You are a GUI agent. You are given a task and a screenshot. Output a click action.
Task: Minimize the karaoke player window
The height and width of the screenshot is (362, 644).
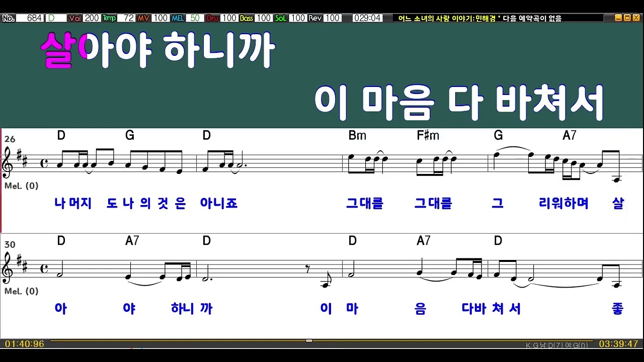tap(618, 18)
